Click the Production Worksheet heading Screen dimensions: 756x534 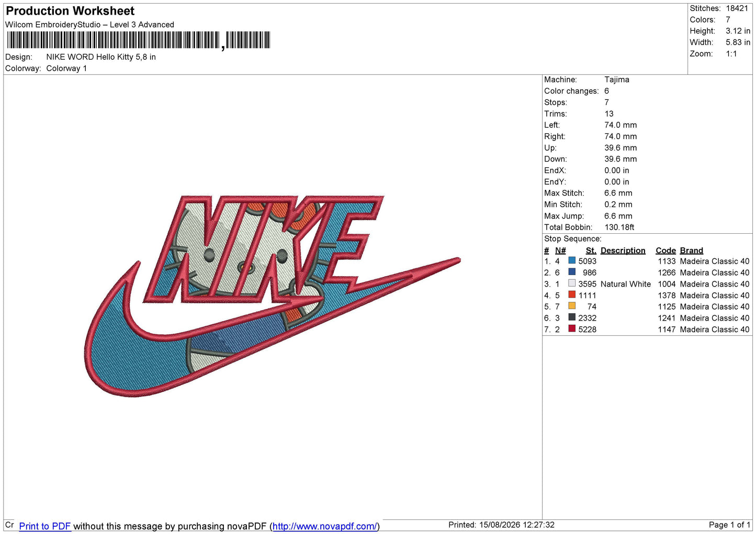[x=70, y=11]
